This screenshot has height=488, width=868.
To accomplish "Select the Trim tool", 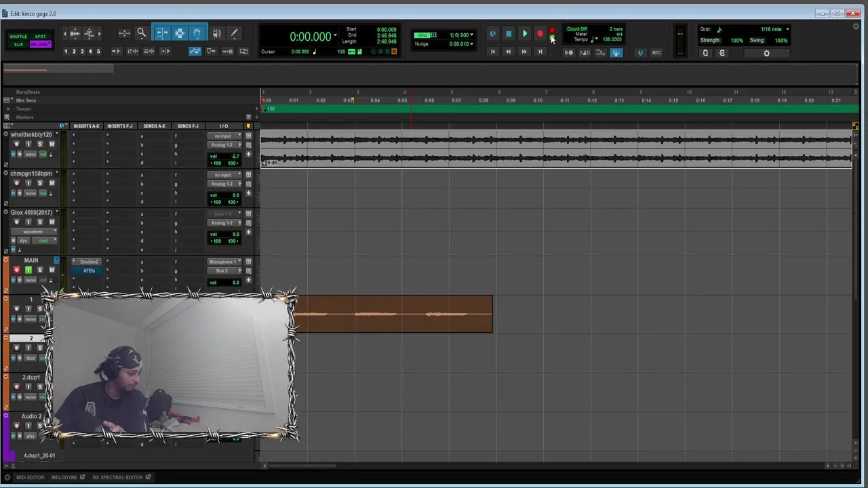I will pos(162,33).
